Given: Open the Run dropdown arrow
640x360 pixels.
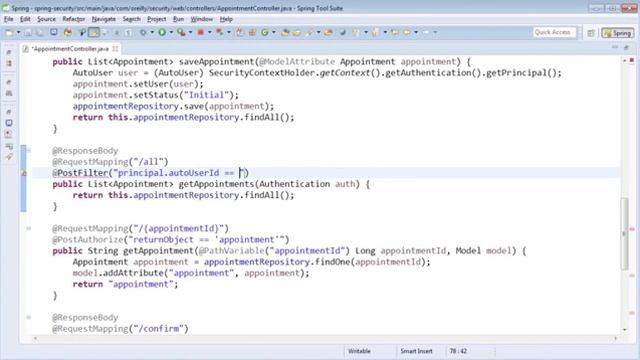Looking at the screenshot, I should click(171, 32).
